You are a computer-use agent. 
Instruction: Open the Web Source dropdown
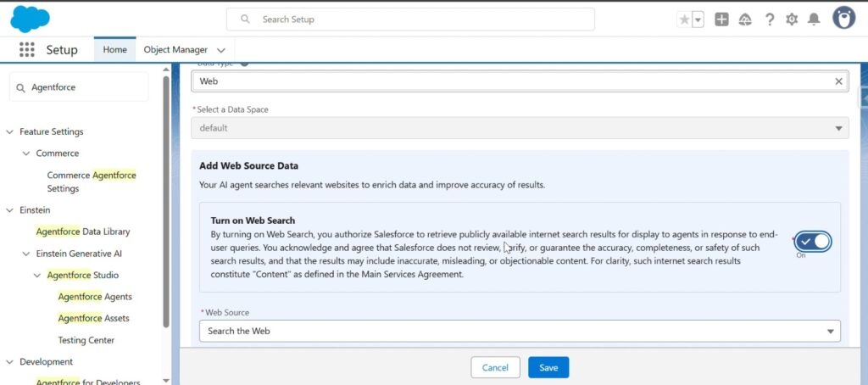point(520,332)
